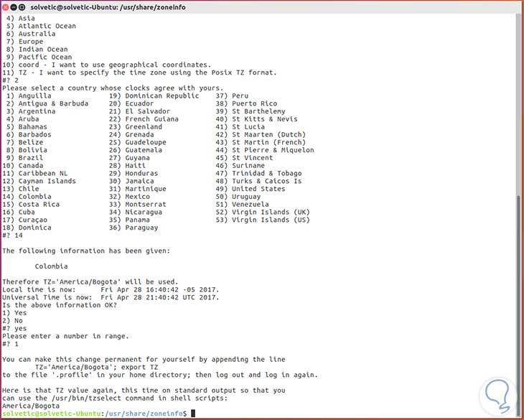
Task: Click the '9) Pacific Ocean' line
Action: pos(39,57)
